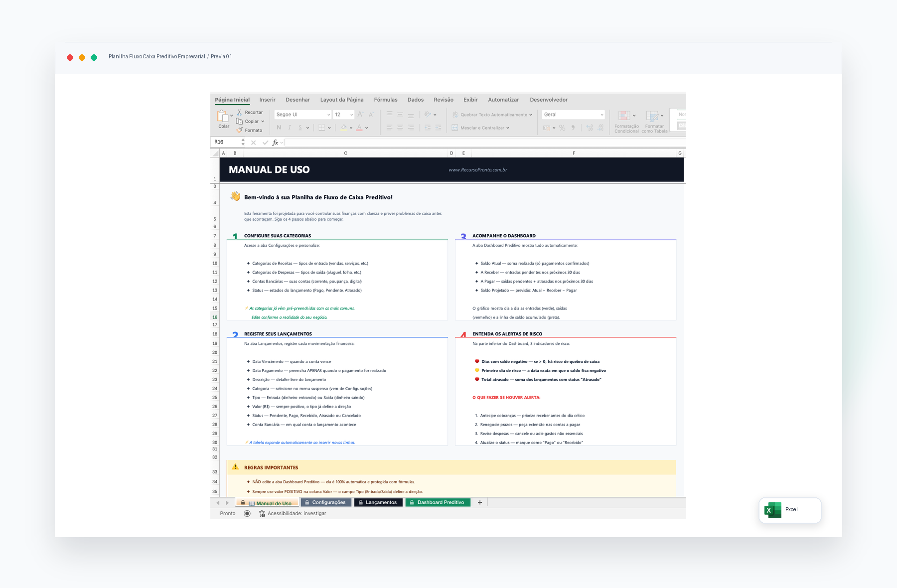The width and height of the screenshot is (897, 588).
Task: Click the decrease decimal places icon
Action: [x=601, y=128]
